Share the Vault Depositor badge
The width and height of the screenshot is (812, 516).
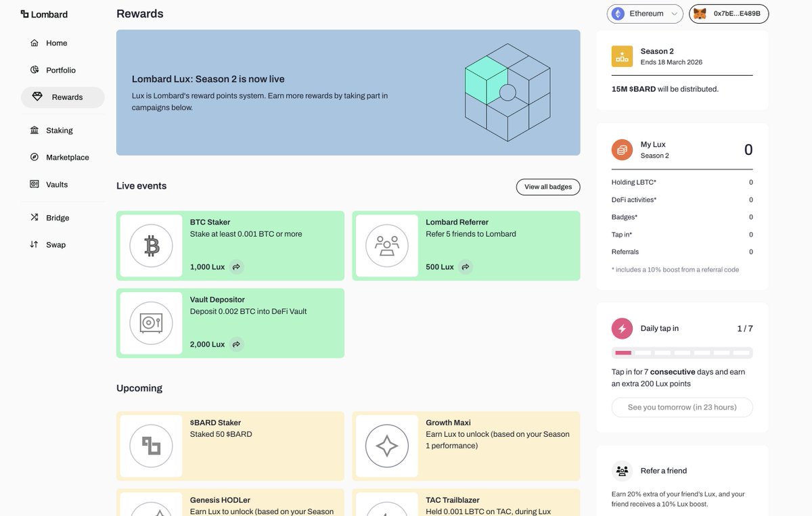click(236, 344)
